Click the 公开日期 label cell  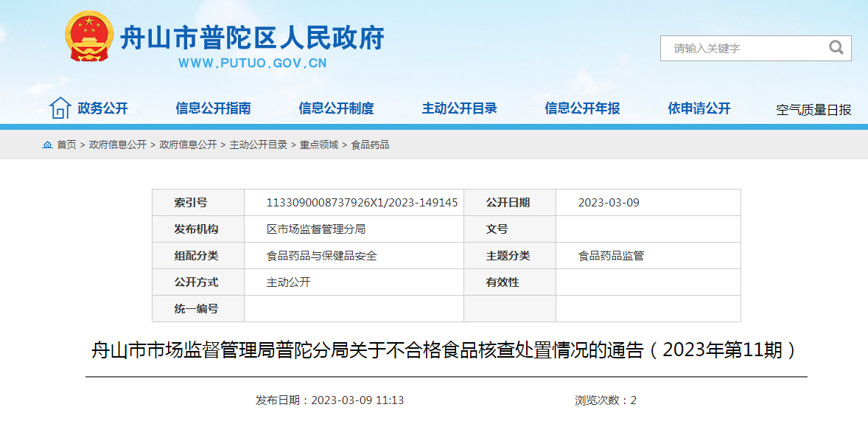(x=510, y=202)
